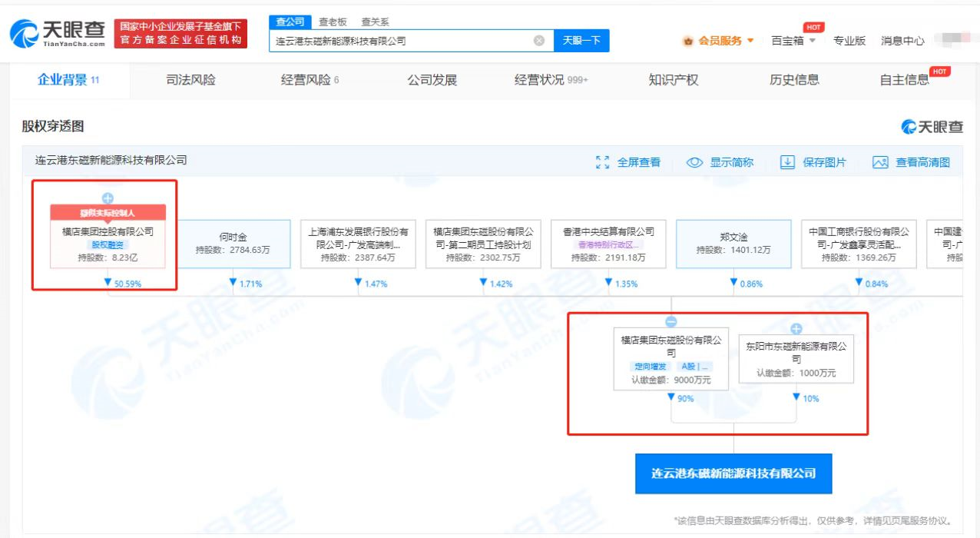
Task: Click the 查看高清图 image icon
Action: click(880, 162)
